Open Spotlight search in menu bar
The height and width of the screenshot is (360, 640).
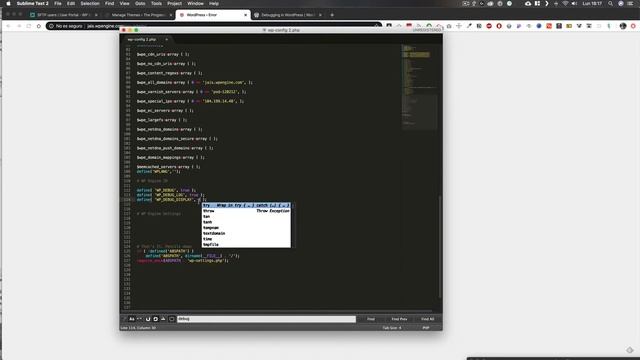(610, 3)
